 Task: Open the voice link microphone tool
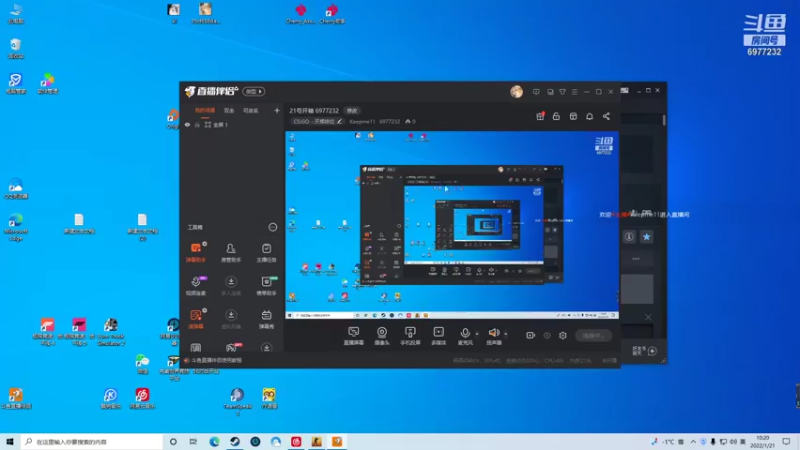(x=196, y=286)
